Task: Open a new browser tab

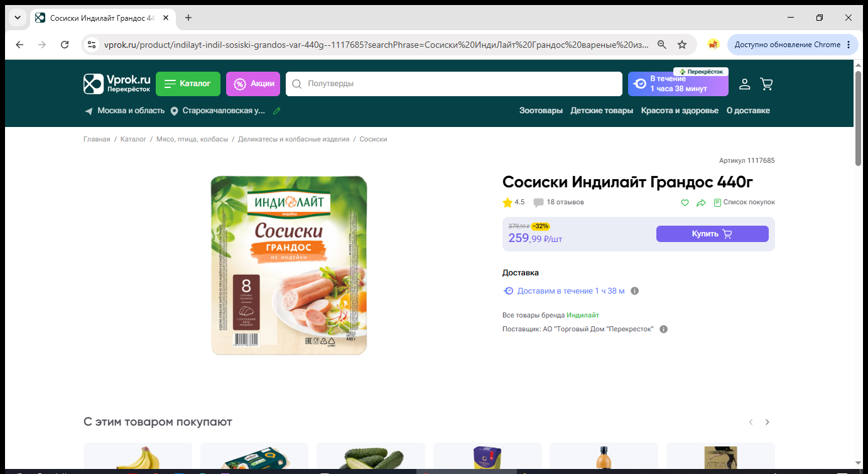Action: point(188,18)
